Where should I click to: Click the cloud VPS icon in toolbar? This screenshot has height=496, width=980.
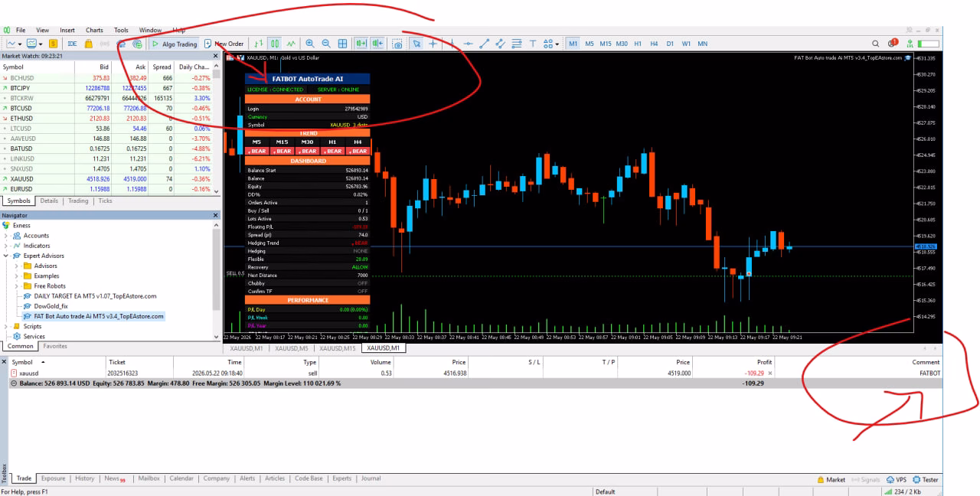121,44
